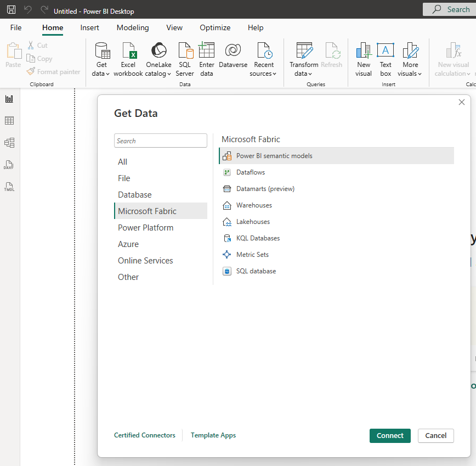Select the Lakehouses connector

[x=336, y=221]
